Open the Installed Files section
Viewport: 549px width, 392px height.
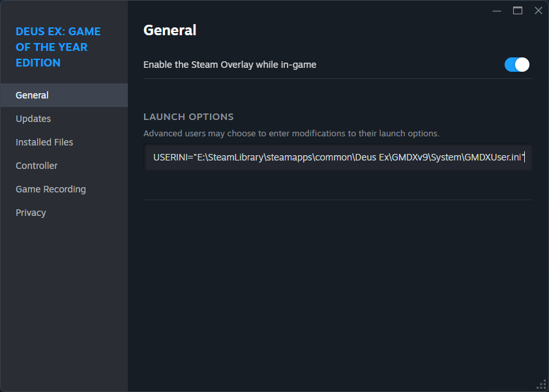pos(44,142)
